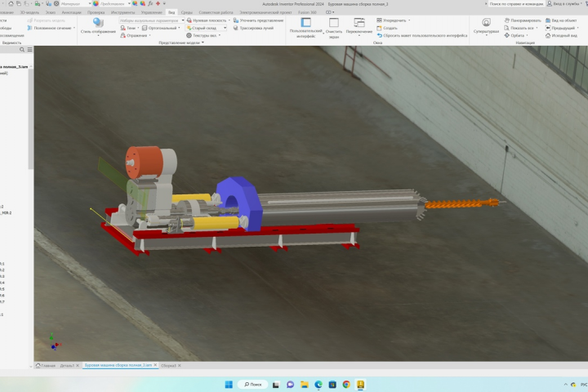588x392 pixels.
Task: Open File Explorer from taskbar
Action: tap(304, 385)
